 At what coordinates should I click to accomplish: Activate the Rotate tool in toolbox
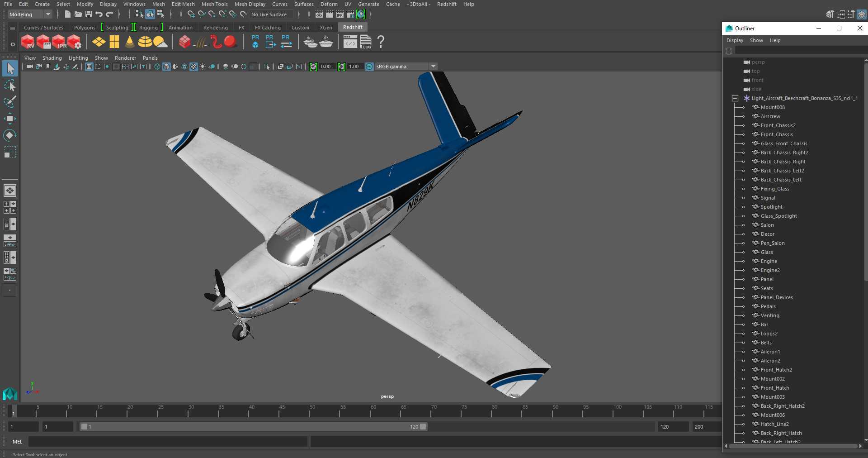(x=10, y=135)
